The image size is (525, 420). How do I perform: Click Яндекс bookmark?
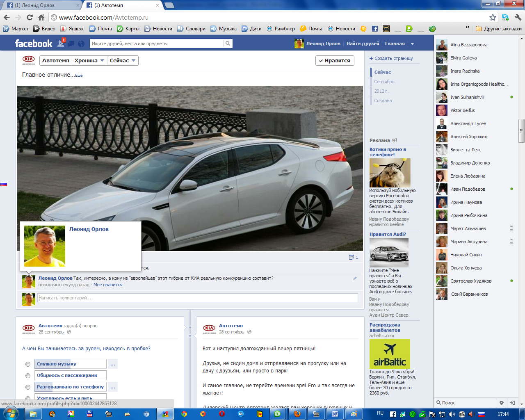72,29
